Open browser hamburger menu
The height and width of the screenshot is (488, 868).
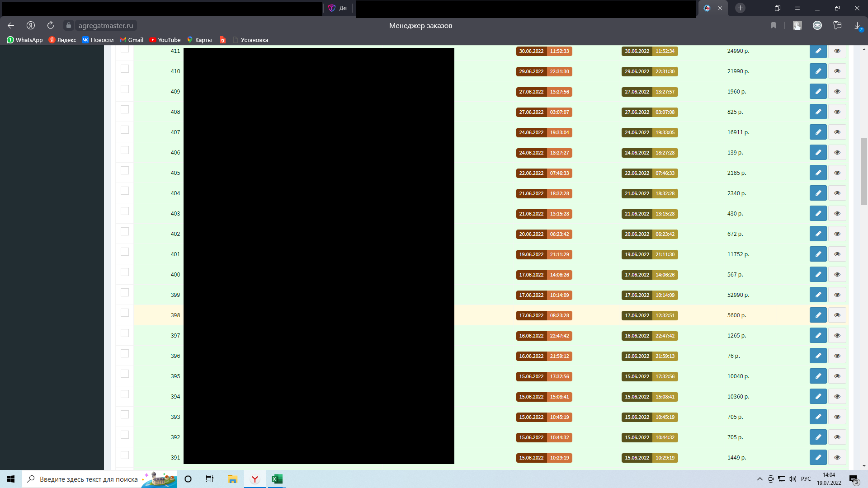797,8
